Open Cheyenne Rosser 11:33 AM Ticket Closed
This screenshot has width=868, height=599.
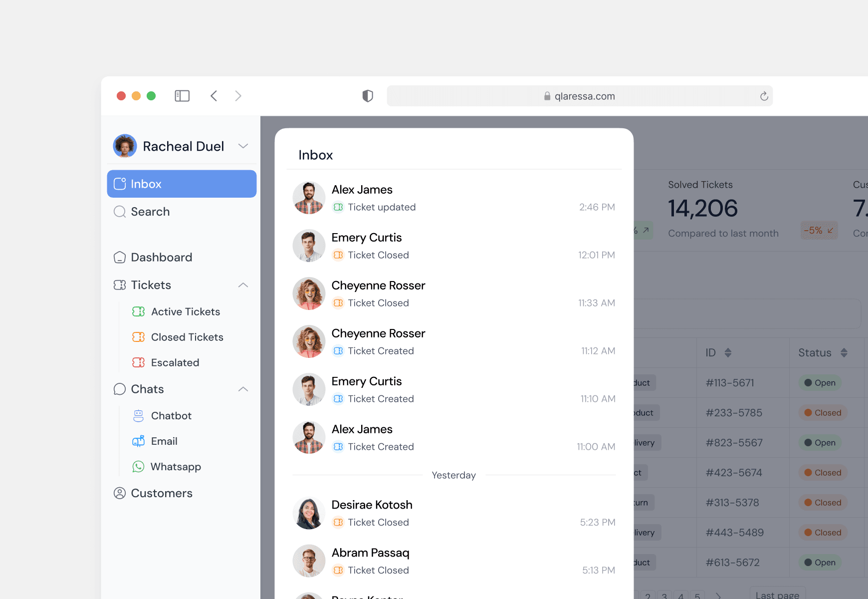(x=453, y=294)
